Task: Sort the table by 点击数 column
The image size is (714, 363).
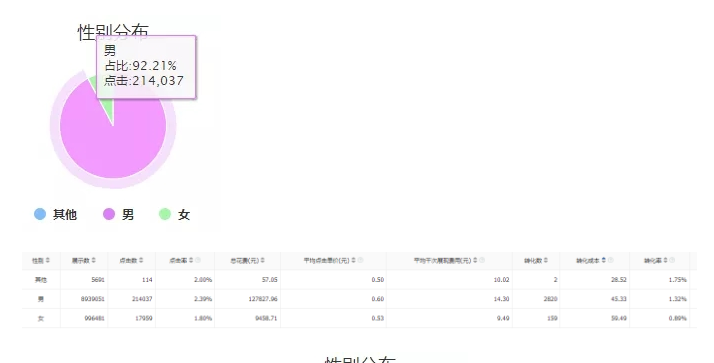Action: coord(141,260)
